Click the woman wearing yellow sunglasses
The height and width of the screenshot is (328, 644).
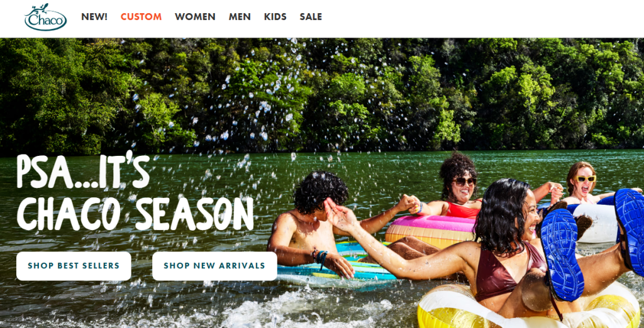point(581,183)
